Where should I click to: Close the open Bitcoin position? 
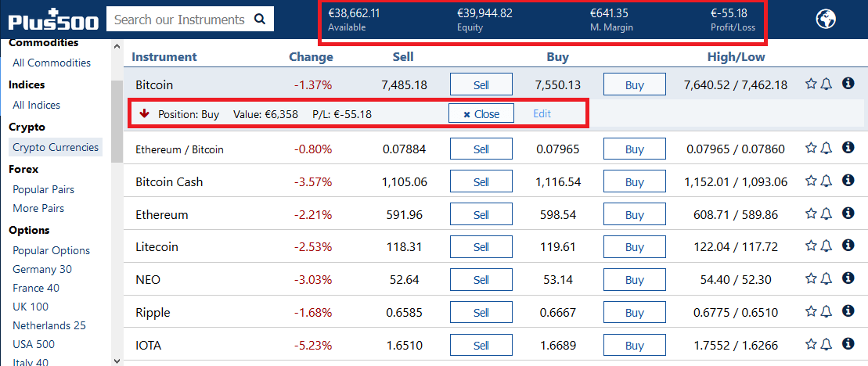tap(481, 113)
